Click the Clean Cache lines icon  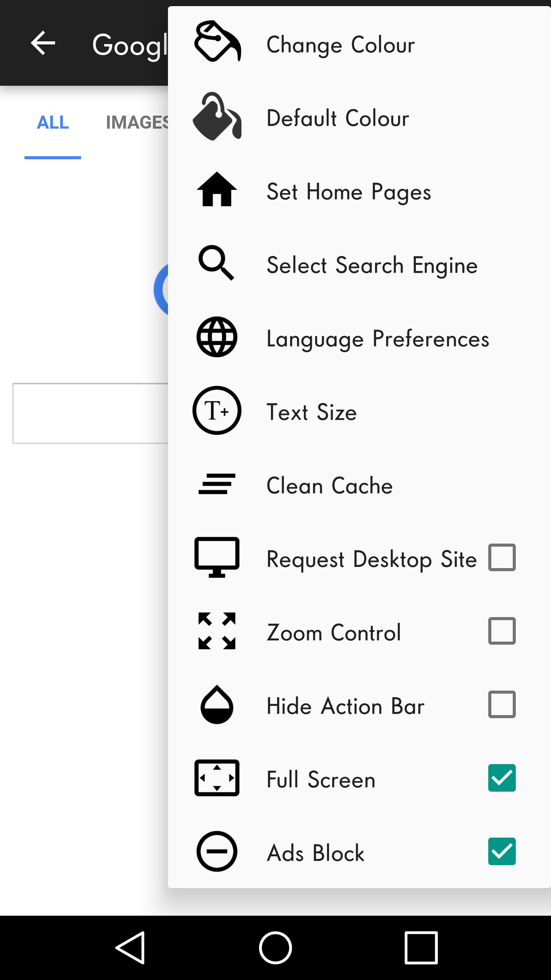pyautogui.click(x=217, y=484)
